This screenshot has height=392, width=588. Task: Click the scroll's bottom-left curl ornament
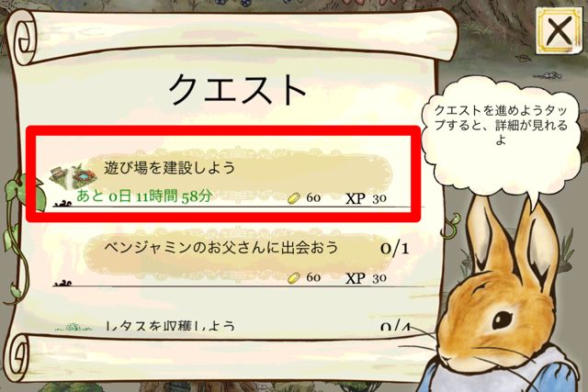pos(20,357)
